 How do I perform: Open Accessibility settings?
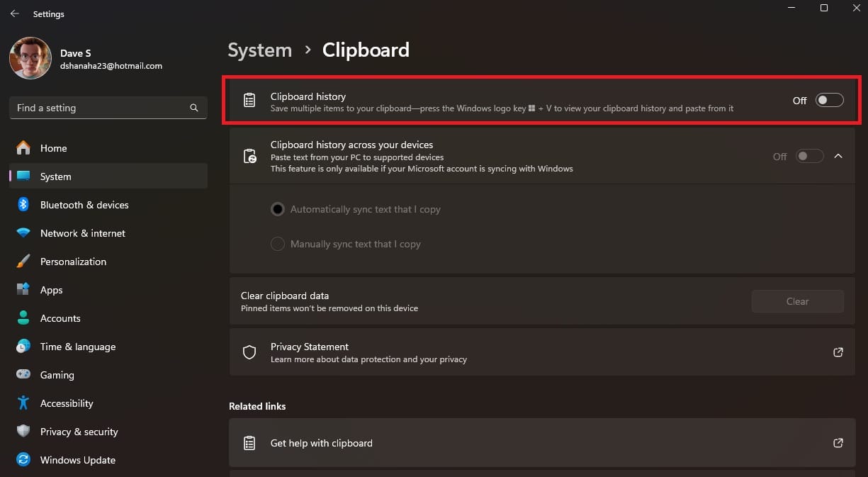point(67,403)
